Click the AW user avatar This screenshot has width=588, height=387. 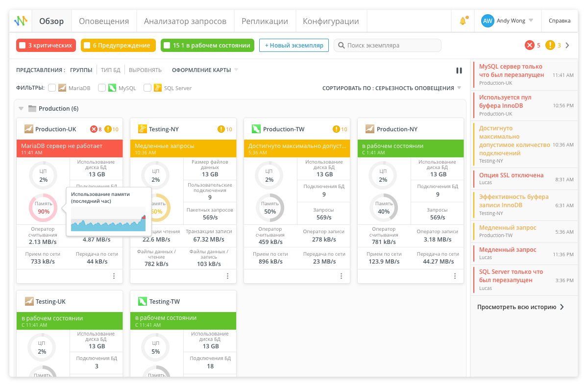(487, 21)
